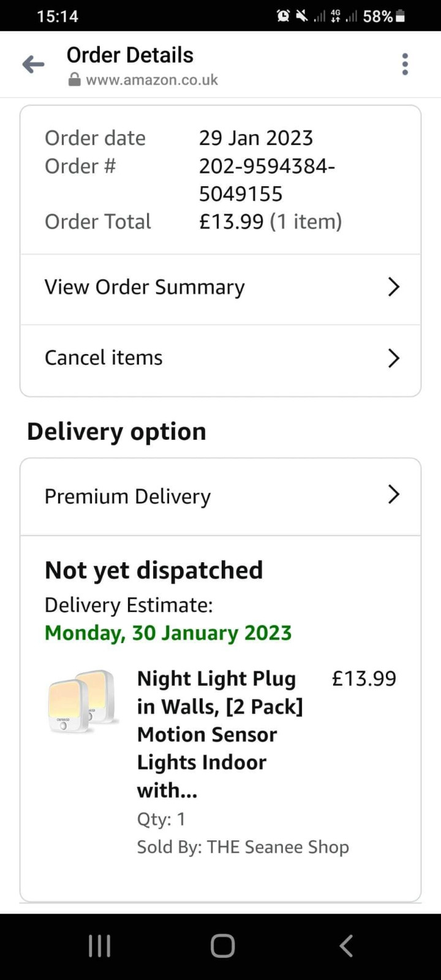The width and height of the screenshot is (441, 980).
Task: Tap the alarm icon in status bar
Action: pyautogui.click(x=283, y=16)
